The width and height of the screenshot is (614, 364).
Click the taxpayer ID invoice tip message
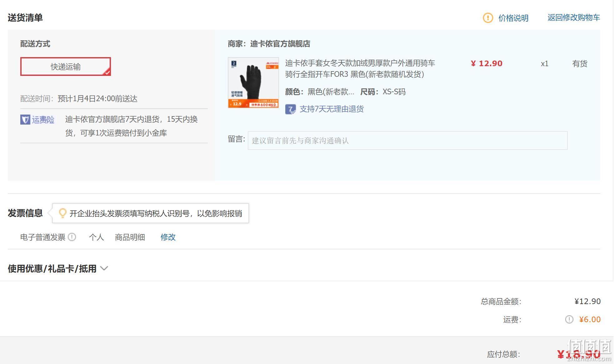156,214
